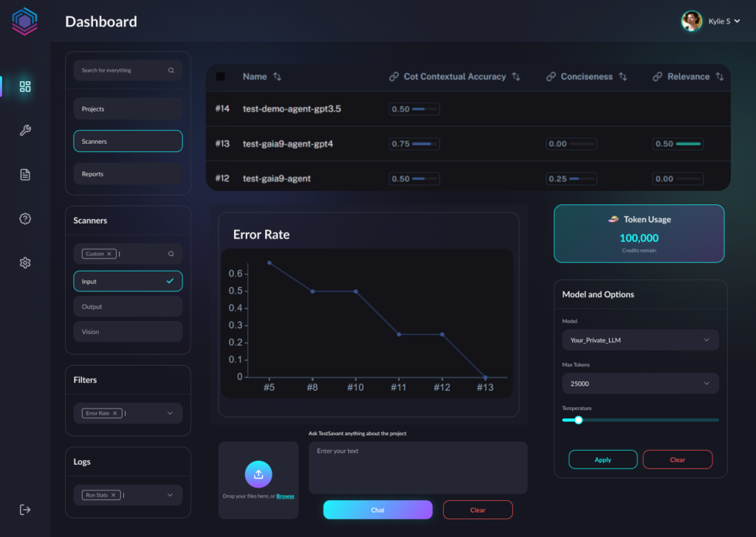Expand the Filters Error Rate dropdown
Viewport: 756px width, 537px height.
(170, 413)
